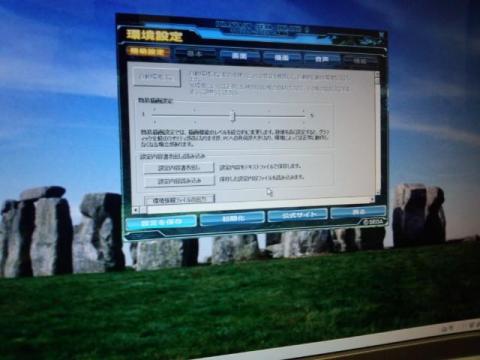Click the 環境情報ファイル出力 button

[180, 200]
